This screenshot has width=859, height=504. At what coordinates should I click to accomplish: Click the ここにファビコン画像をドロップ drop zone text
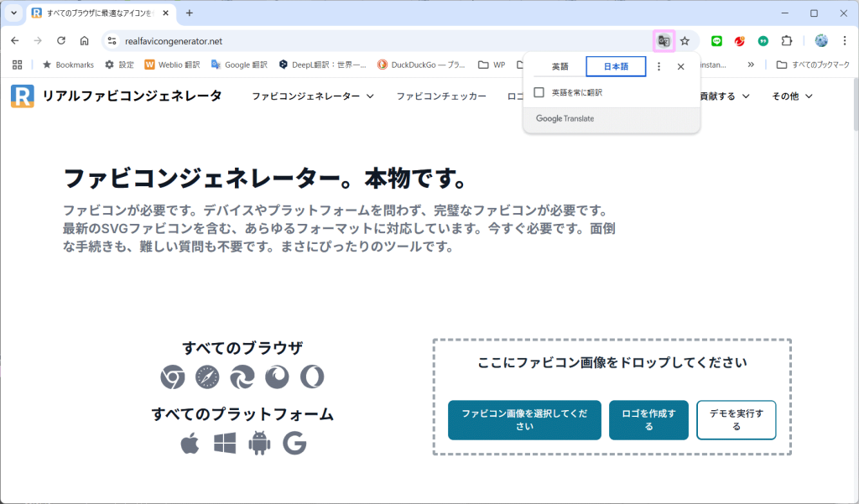tap(612, 362)
